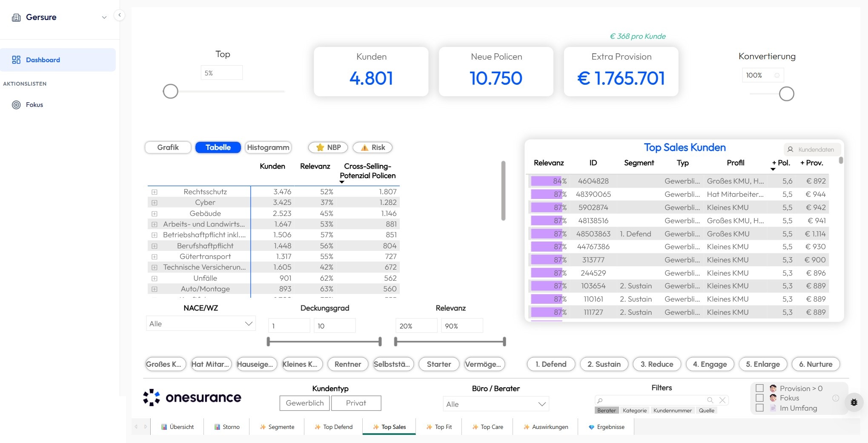This screenshot has height=443, width=868.
Task: Clear the filter with the X icon
Action: 722,400
